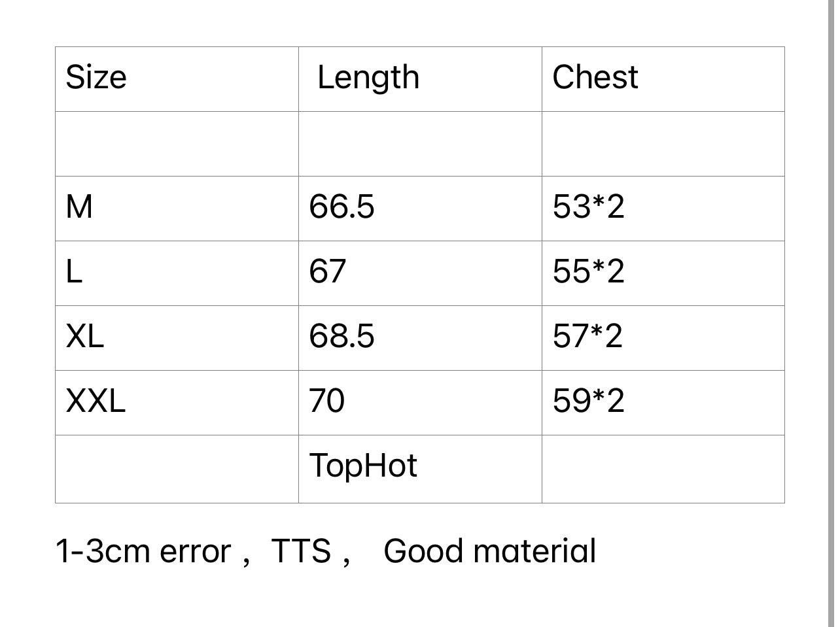This screenshot has width=840, height=627.
Task: Click the 55*2 chest value
Action: pyautogui.click(x=588, y=272)
